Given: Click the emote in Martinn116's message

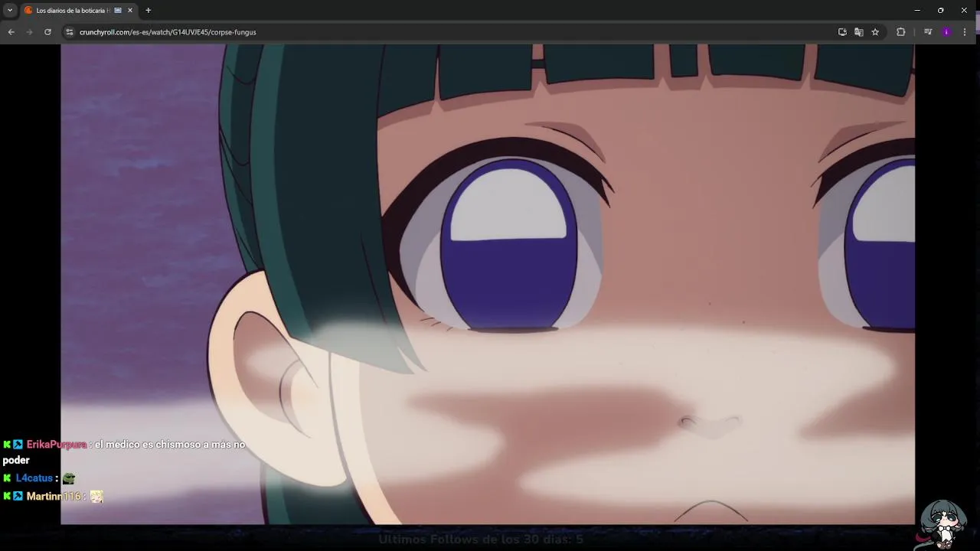Looking at the screenshot, I should [x=96, y=497].
